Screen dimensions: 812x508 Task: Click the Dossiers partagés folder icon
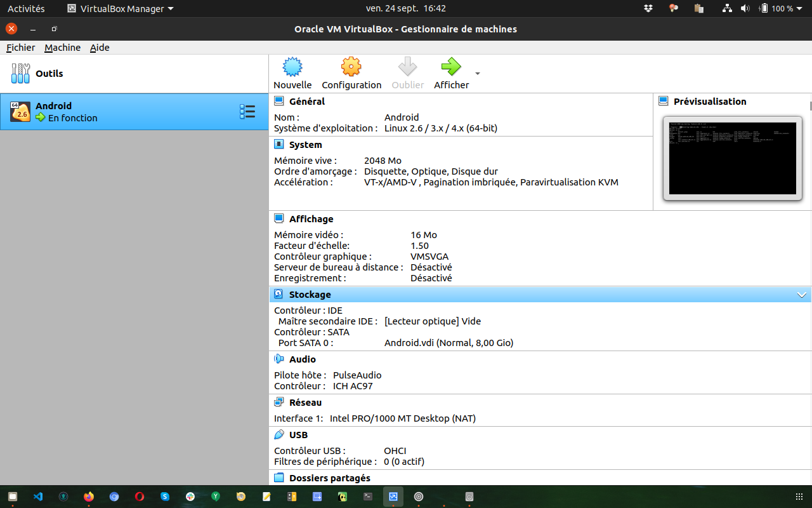point(279,478)
